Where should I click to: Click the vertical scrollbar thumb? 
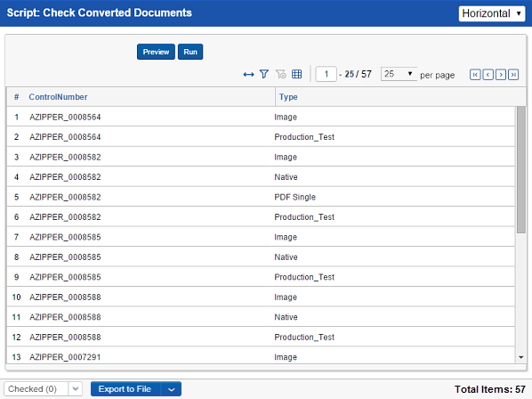[x=520, y=170]
